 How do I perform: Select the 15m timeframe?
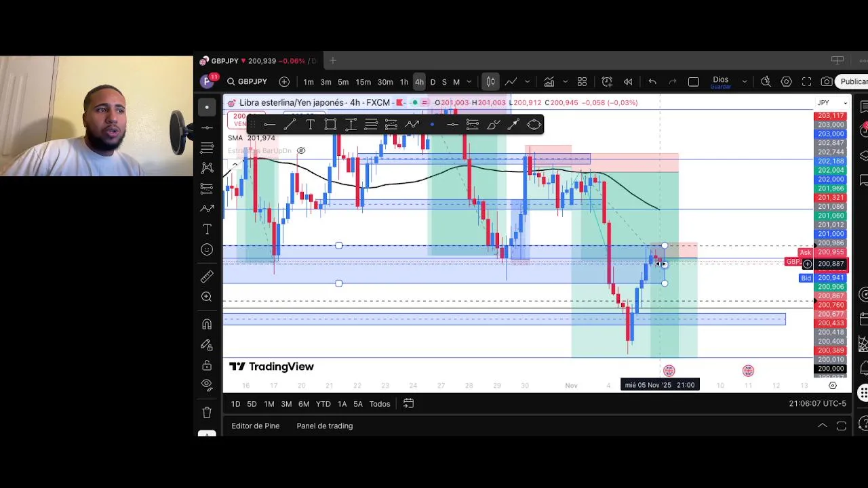[x=363, y=82]
